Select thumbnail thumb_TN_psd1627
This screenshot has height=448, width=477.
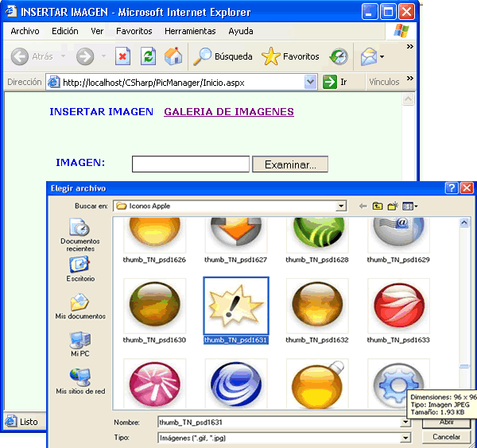pos(236,240)
